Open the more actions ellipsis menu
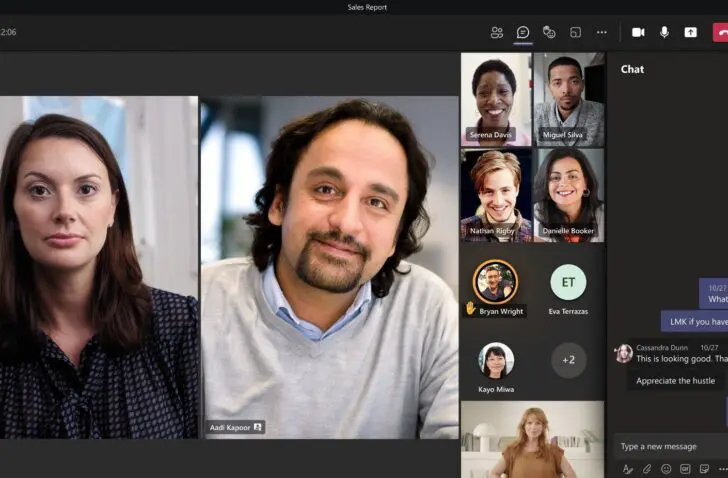Image resolution: width=728 pixels, height=478 pixels. [x=602, y=32]
